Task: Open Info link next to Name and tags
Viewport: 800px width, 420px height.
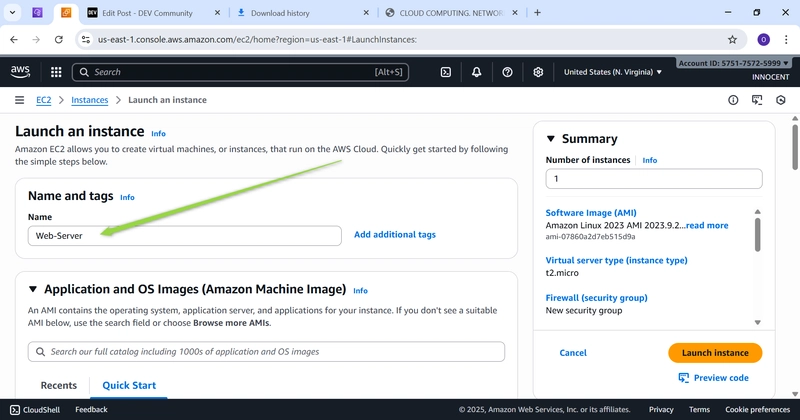Action: (x=127, y=197)
